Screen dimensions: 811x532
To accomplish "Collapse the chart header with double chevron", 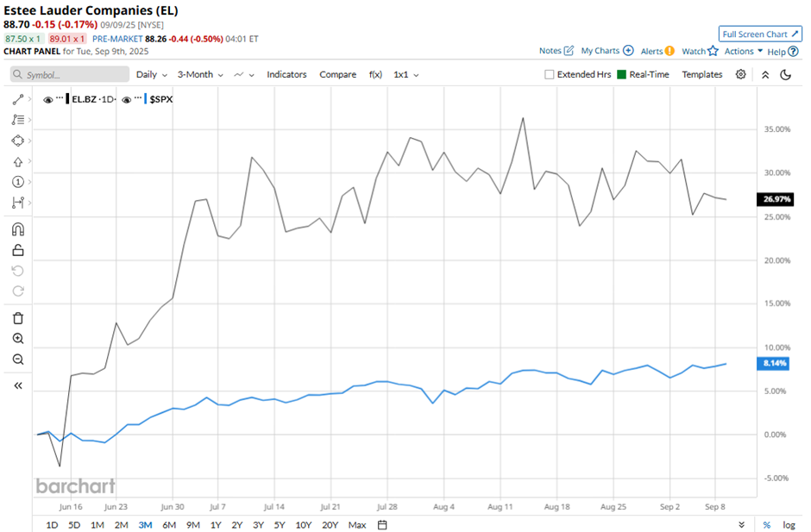I will pyautogui.click(x=765, y=74).
